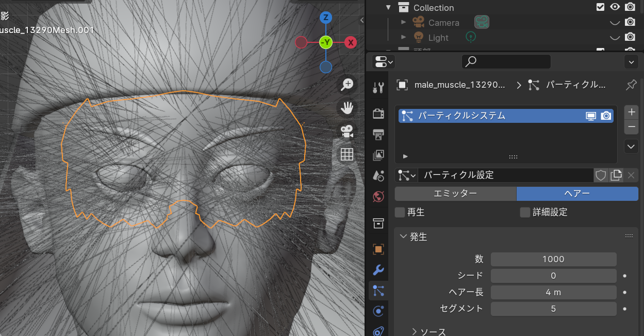
Task: Expand the Camera tree item
Action: [x=404, y=22]
